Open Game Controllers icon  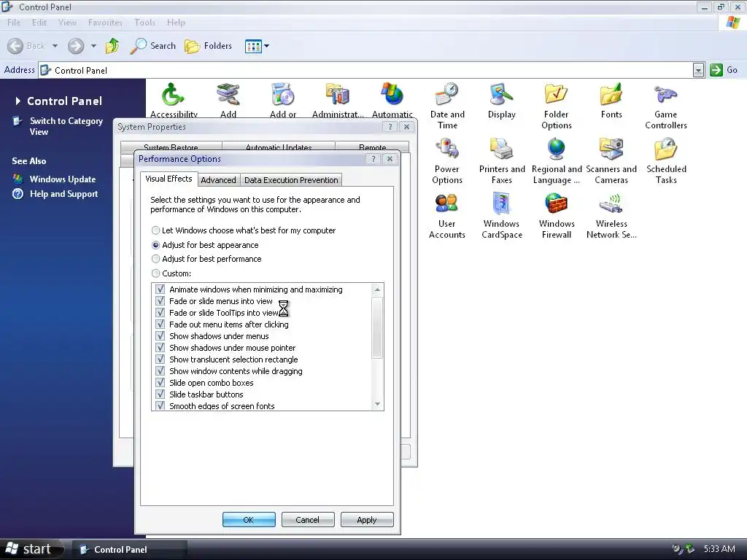pos(666,94)
